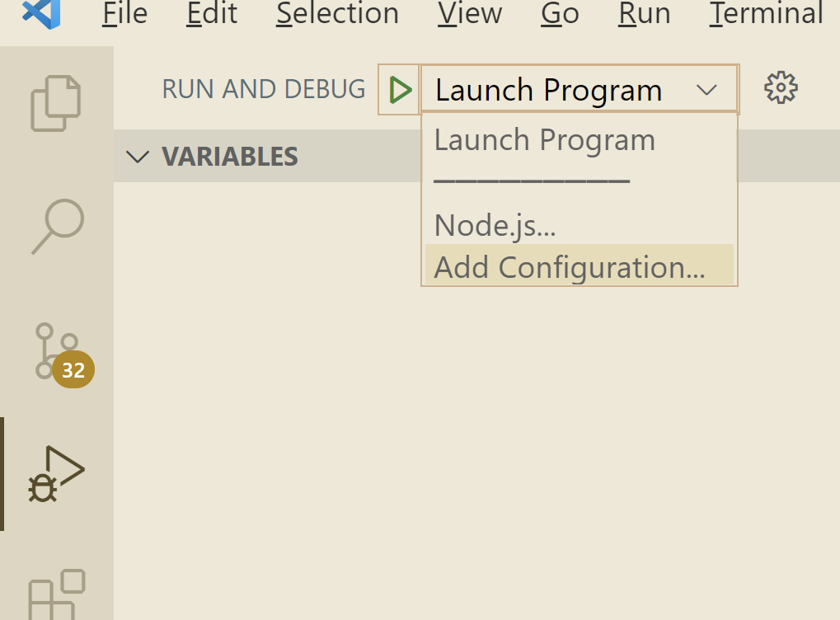This screenshot has height=620, width=840.
Task: Collapse the VARIABLES section
Action: click(137, 157)
